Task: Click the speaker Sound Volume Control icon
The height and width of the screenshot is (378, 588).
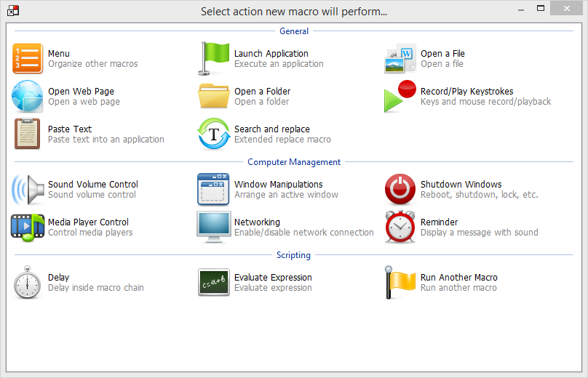Action: (x=27, y=189)
